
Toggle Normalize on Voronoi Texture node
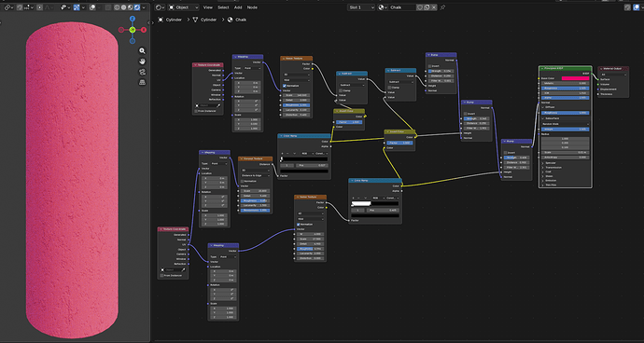click(x=243, y=181)
